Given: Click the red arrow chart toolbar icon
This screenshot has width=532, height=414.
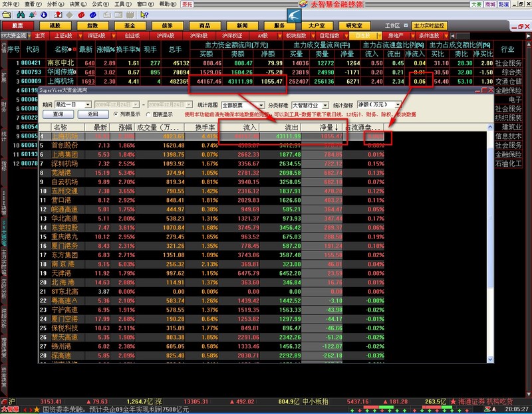Looking at the screenshot, I should (x=58, y=15).
